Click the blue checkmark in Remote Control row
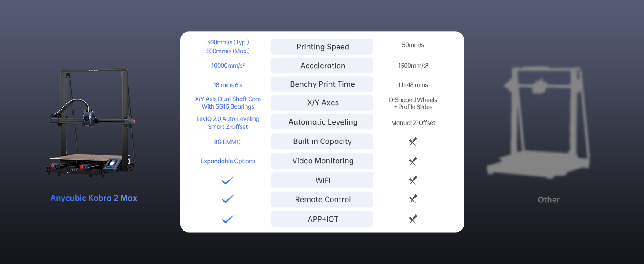Image resolution: width=644 pixels, height=264 pixels. pos(227,199)
